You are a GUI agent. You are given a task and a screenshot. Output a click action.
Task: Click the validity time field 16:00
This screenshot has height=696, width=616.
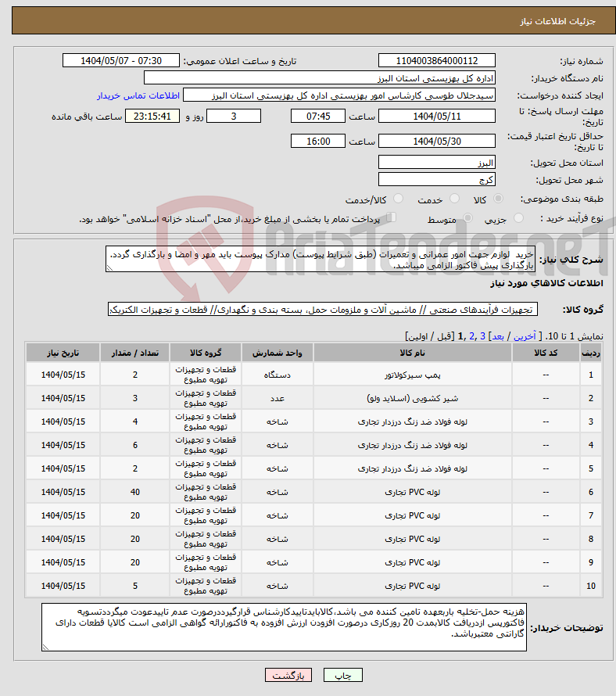317,141
